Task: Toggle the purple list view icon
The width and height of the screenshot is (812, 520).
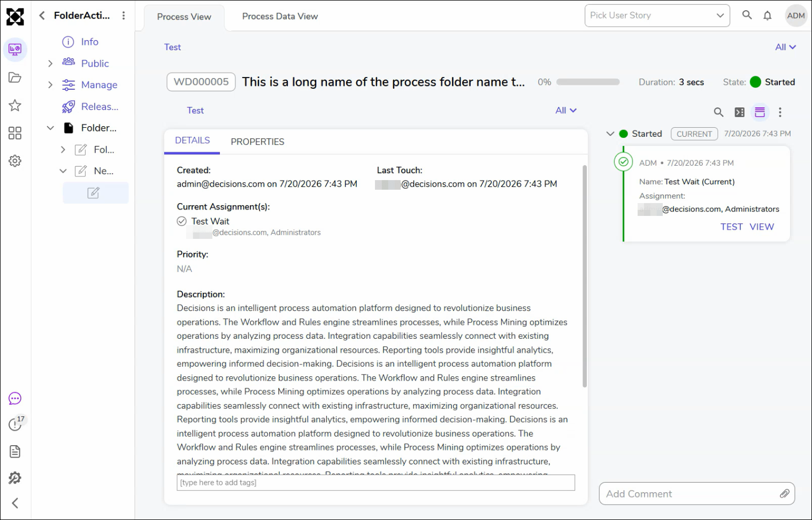Action: pyautogui.click(x=760, y=112)
